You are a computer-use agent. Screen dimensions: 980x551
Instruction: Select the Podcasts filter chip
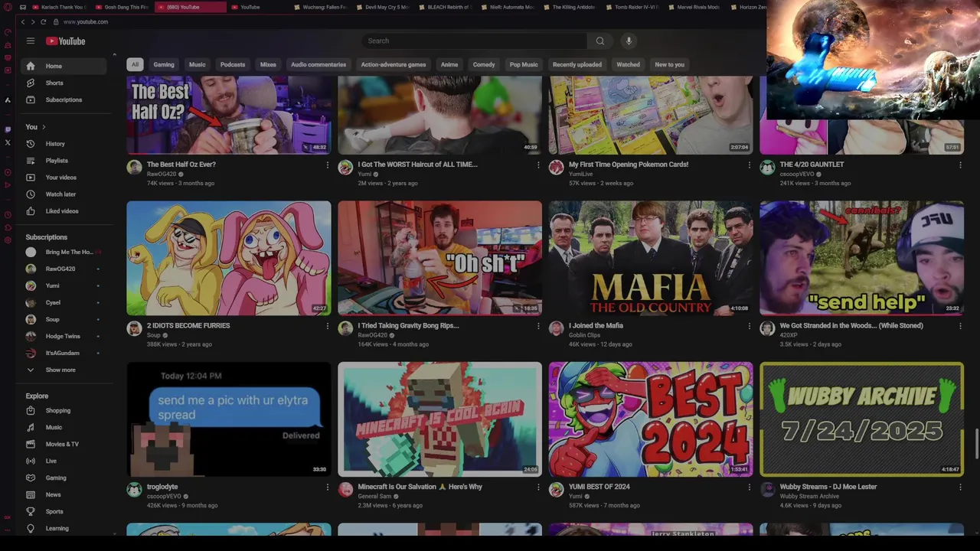233,64
